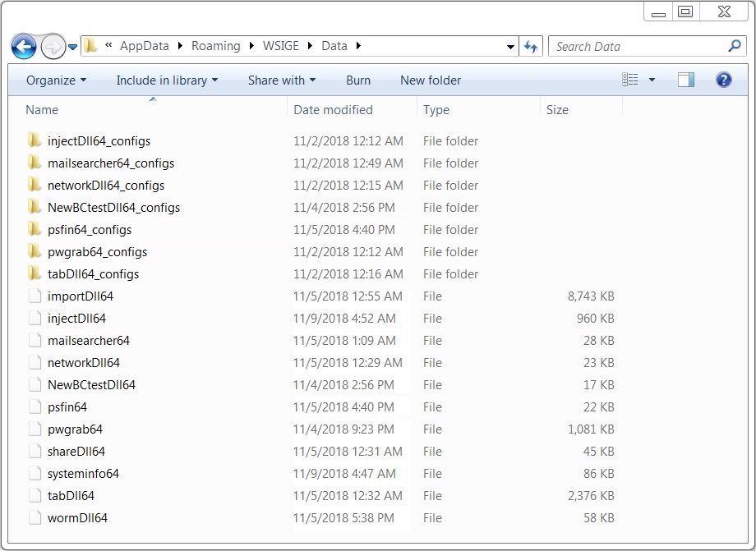Click the New folder button
The width and height of the screenshot is (756, 551).
[431, 80]
